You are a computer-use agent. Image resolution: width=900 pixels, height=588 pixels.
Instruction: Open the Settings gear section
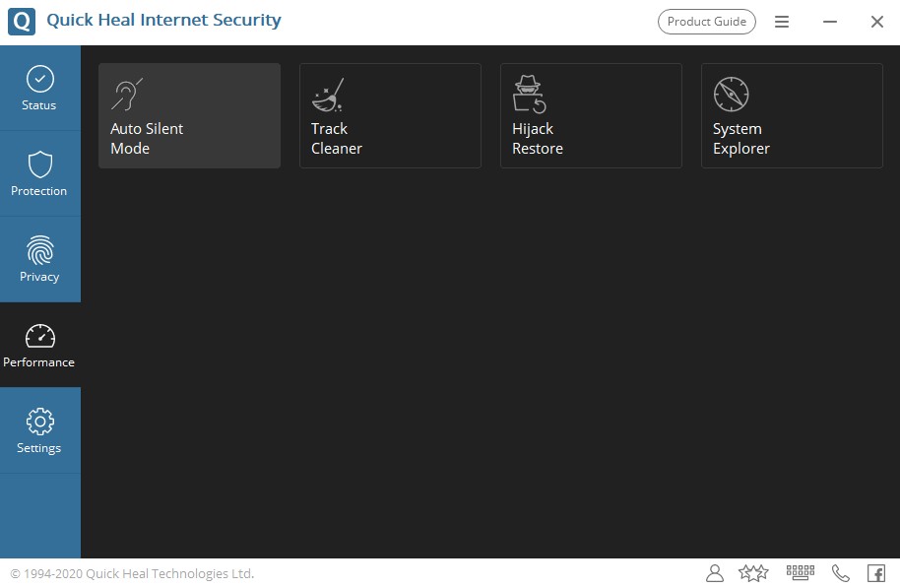(x=39, y=422)
